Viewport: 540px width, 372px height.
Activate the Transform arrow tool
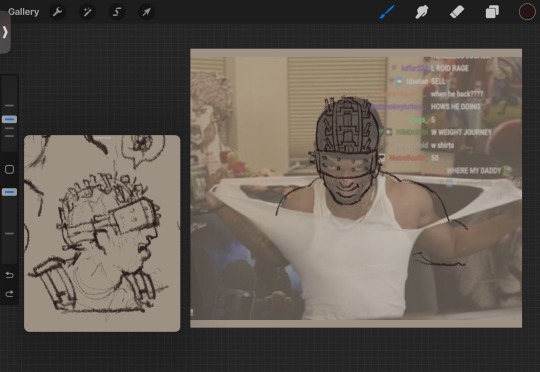click(x=146, y=12)
